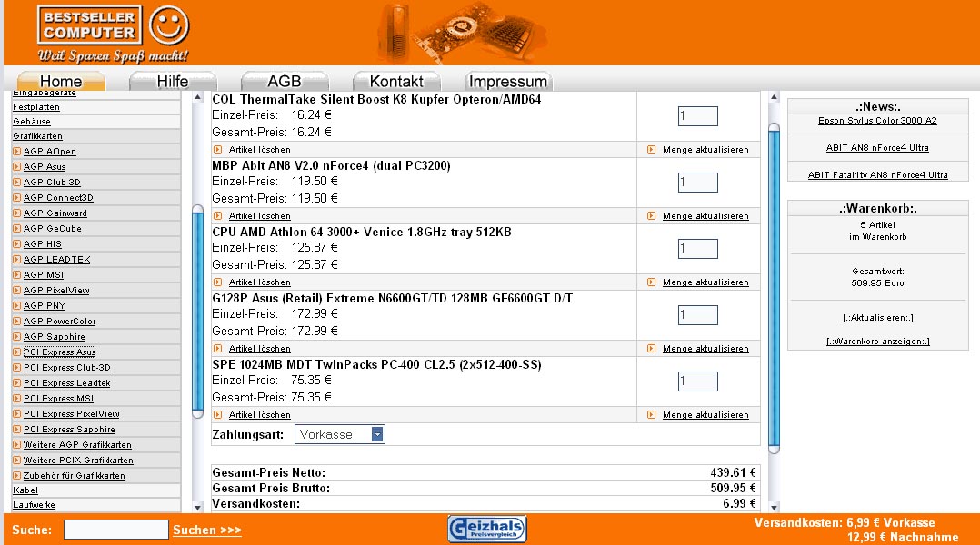Click the cart list scrollbar thumb
The image size is (980, 545).
[x=774, y=288]
